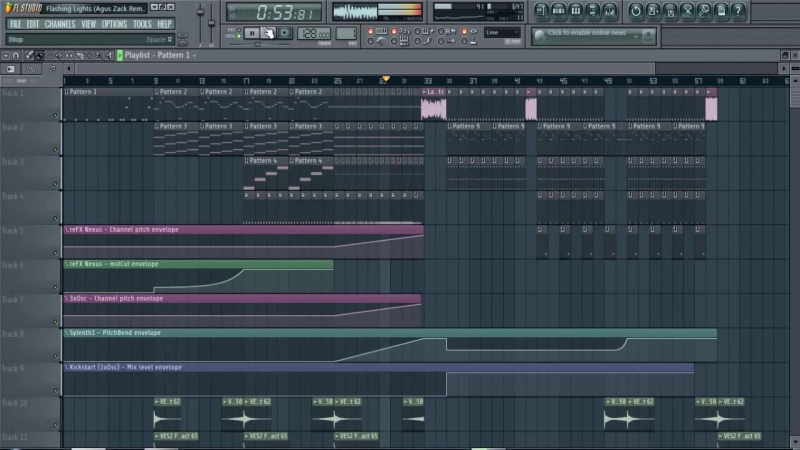
Task: Click the song position slider under transport
Action: click(x=259, y=44)
